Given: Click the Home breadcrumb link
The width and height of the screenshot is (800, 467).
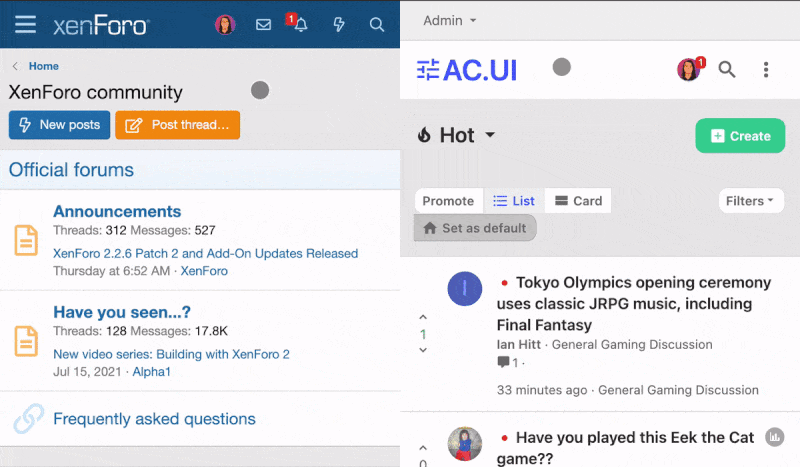Looking at the screenshot, I should click(43, 66).
